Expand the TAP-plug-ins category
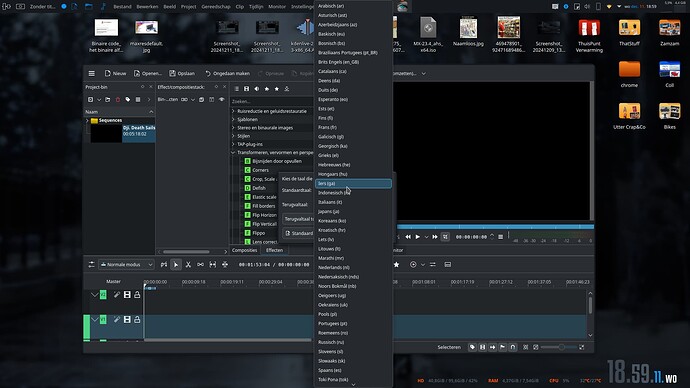 coord(233,144)
